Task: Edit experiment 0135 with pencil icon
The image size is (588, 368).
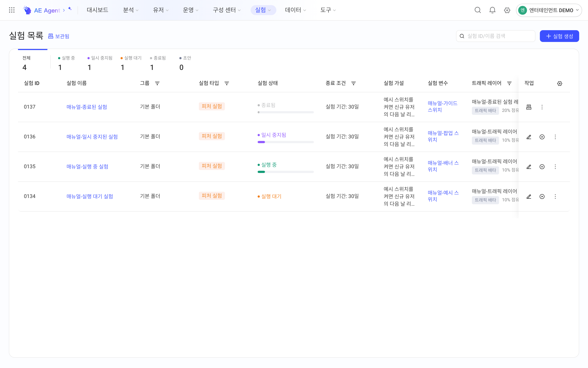Action: click(529, 167)
